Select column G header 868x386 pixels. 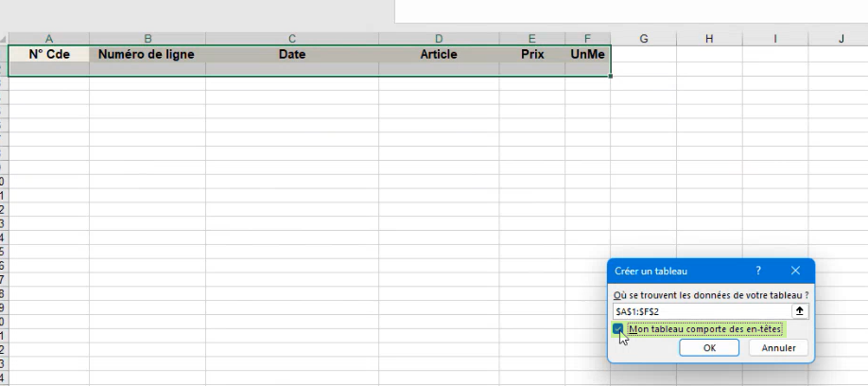[x=643, y=39]
